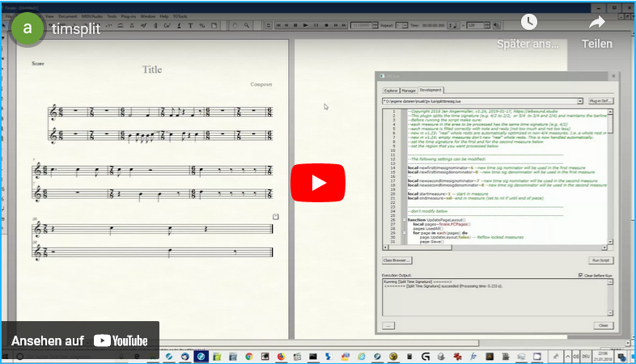Select the Development tab

point(430,91)
